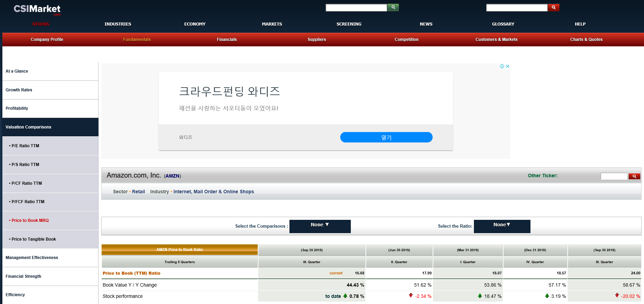Click the (Dec 31 2018) column header
This screenshot has height=304, width=644.
pos(535,250)
